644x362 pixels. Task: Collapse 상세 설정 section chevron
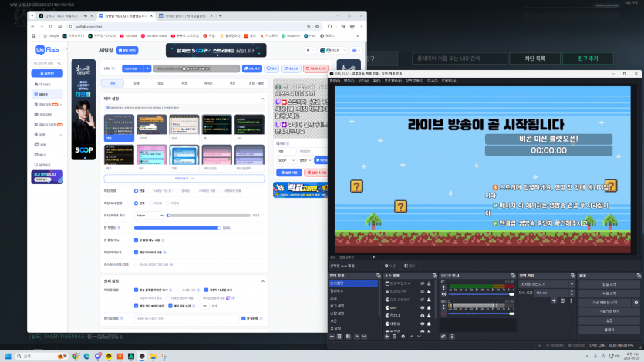click(x=263, y=281)
